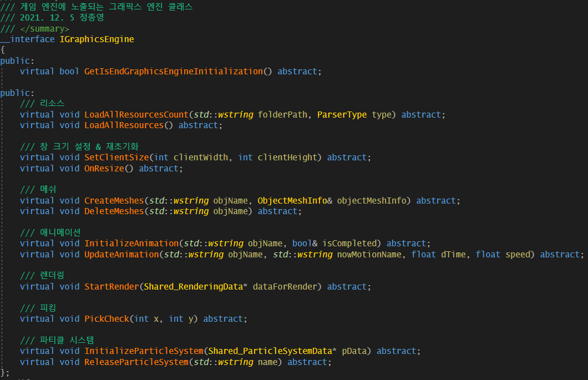
Task: Click the LoadAllResources() function name
Action: pyautogui.click(x=124, y=125)
